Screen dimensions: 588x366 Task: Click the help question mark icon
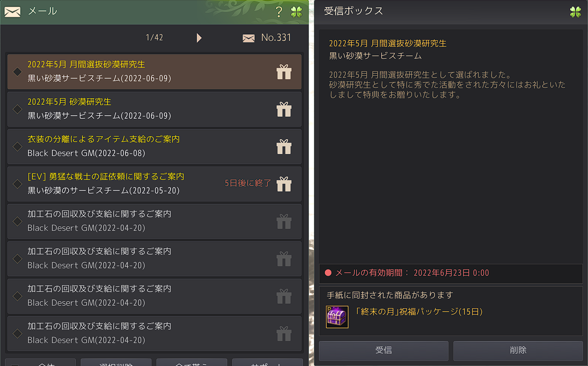coord(279,12)
